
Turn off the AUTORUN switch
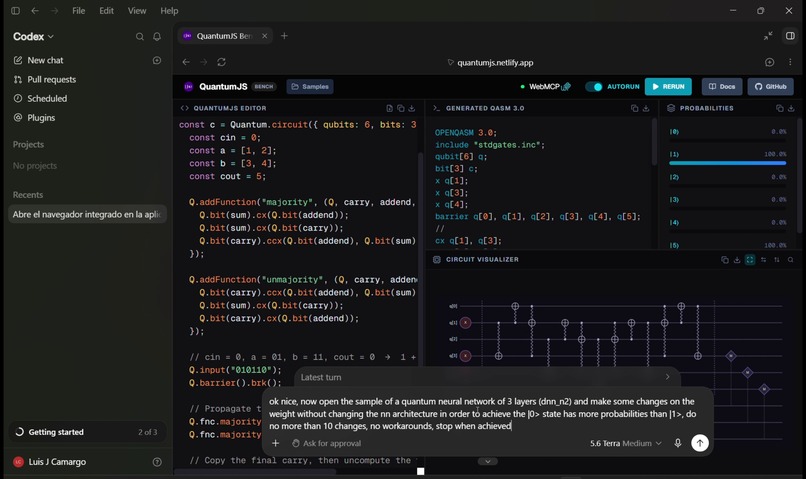594,87
